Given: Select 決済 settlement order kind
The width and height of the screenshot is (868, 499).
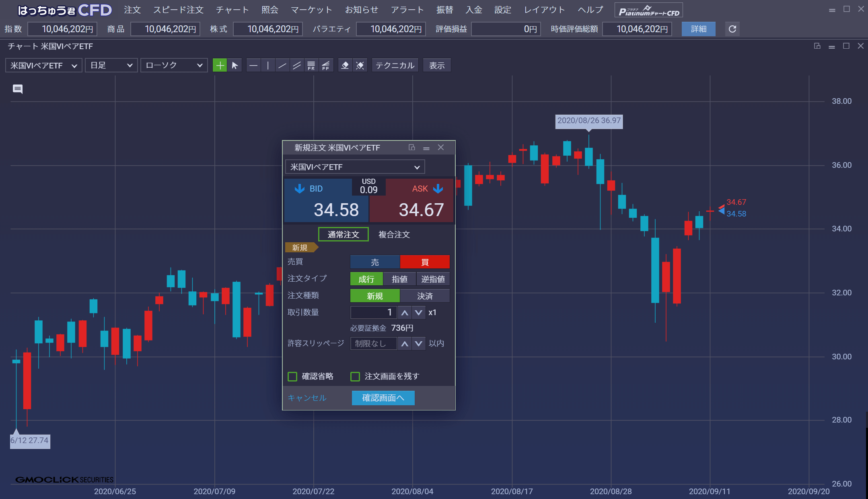Looking at the screenshot, I should point(425,296).
